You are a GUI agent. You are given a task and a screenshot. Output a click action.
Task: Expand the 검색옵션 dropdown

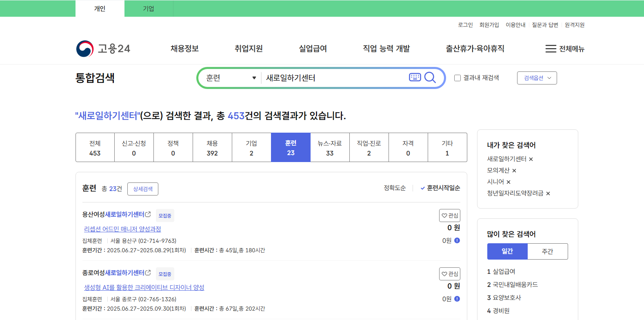537,78
